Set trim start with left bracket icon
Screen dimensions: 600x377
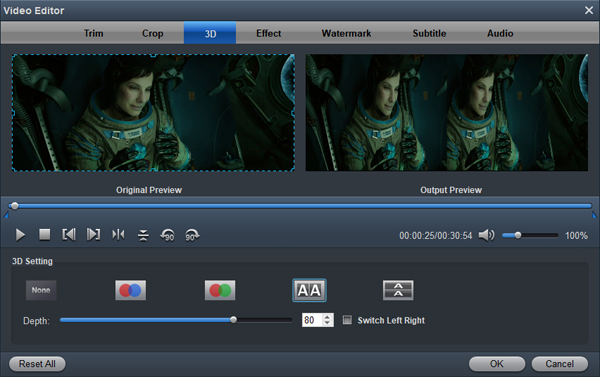(x=69, y=235)
